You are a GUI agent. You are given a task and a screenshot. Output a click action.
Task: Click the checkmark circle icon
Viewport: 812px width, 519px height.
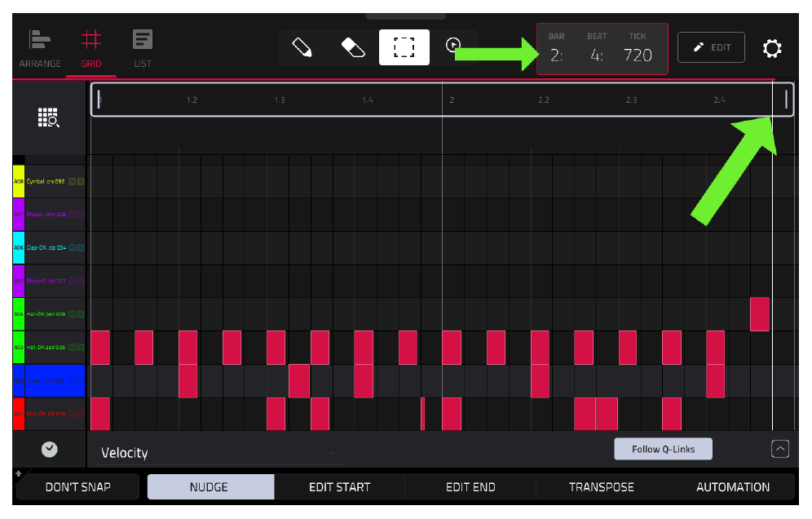pos(49,449)
